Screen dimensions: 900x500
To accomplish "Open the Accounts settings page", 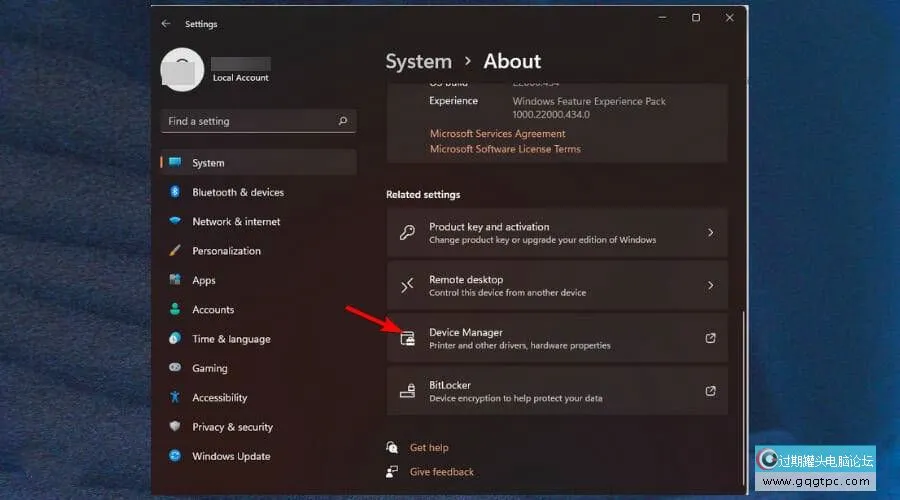I will (x=213, y=310).
